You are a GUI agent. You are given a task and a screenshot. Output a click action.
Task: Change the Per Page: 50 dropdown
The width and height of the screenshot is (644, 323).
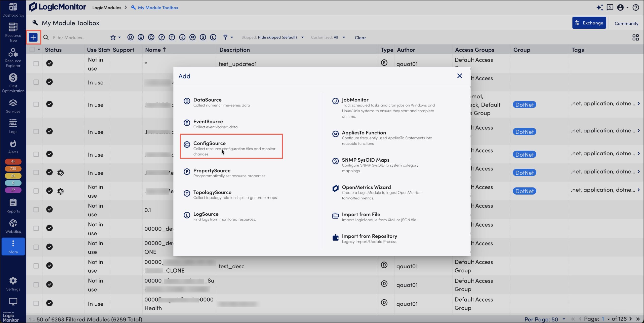point(545,319)
